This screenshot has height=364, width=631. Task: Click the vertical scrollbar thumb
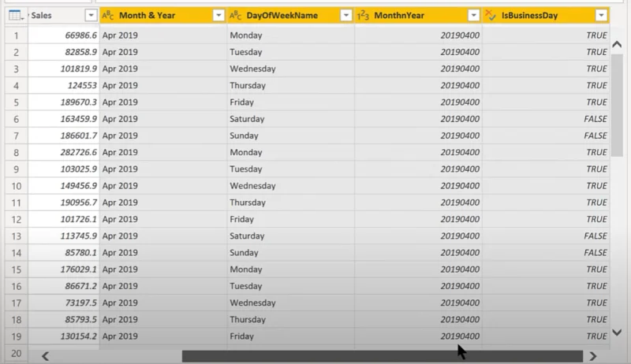point(617,106)
